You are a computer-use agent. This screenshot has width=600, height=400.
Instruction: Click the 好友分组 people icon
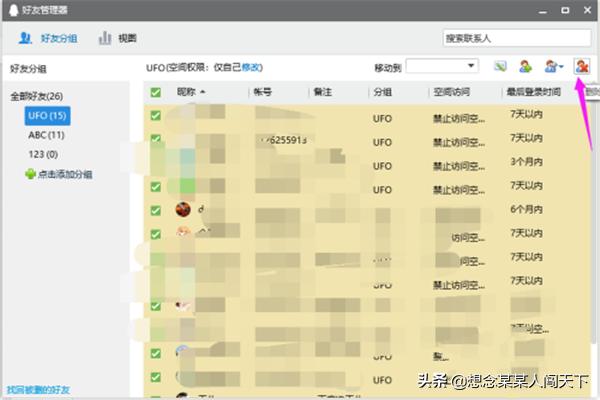(x=25, y=38)
